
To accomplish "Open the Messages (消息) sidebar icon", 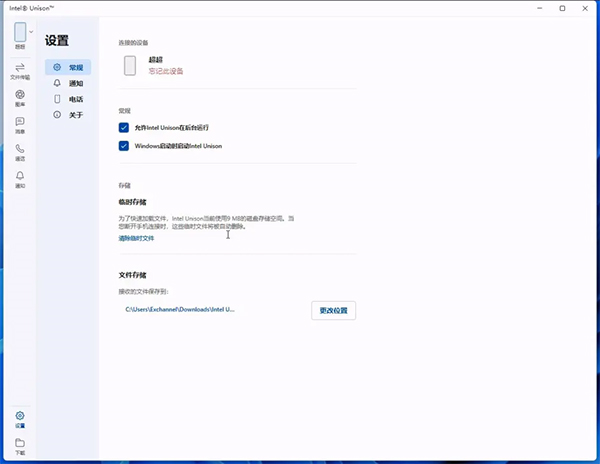I will click(x=20, y=125).
